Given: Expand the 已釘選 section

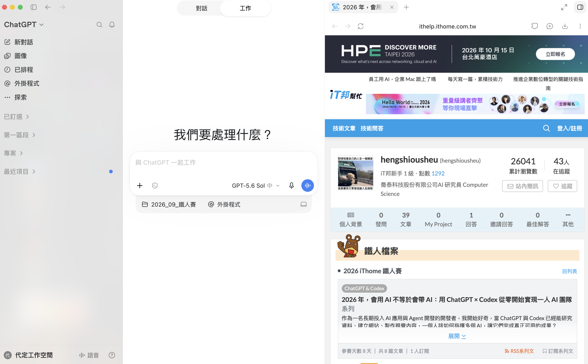Looking at the screenshot, I should [16, 116].
